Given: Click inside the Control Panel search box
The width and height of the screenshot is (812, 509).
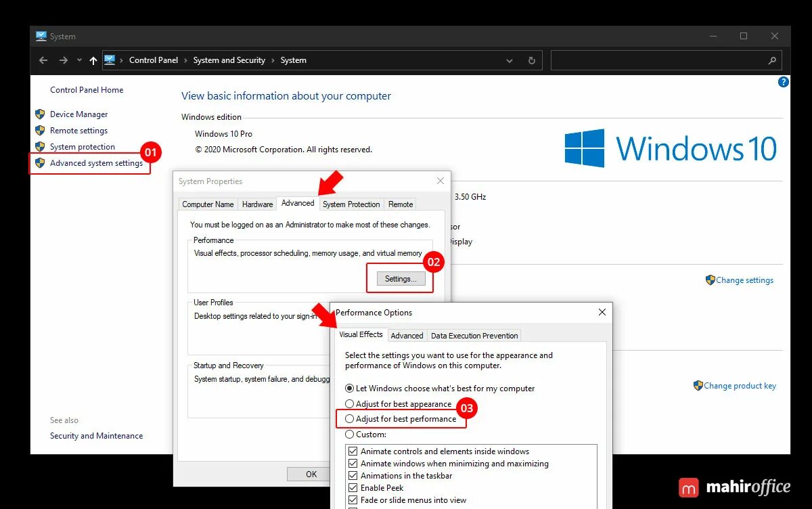Looking at the screenshot, I should pyautogui.click(x=667, y=60).
